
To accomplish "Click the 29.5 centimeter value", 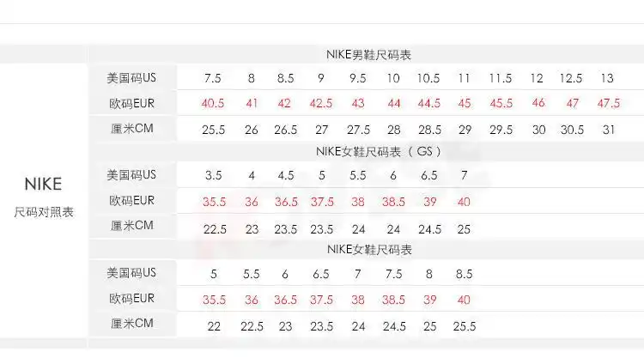I will click(x=501, y=130).
